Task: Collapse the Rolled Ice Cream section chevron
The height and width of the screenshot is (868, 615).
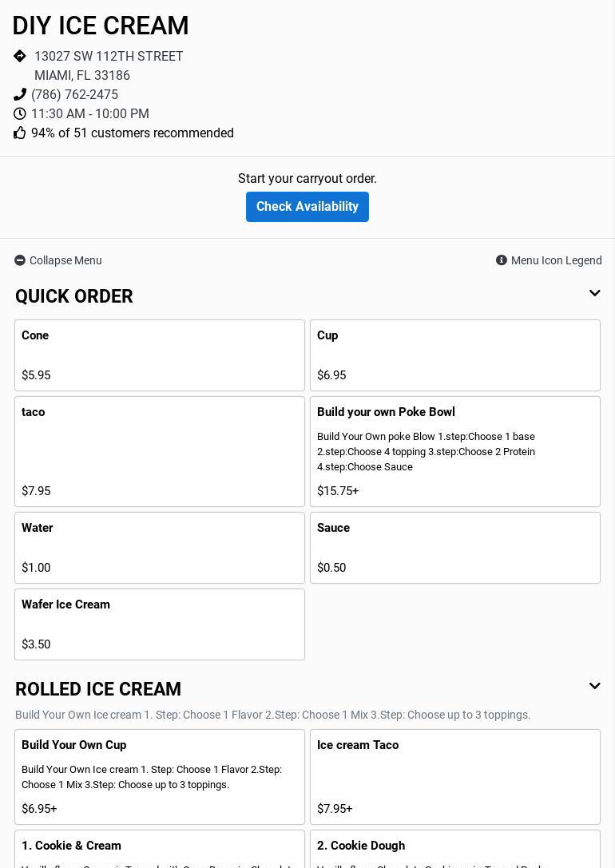Action: pos(594,687)
